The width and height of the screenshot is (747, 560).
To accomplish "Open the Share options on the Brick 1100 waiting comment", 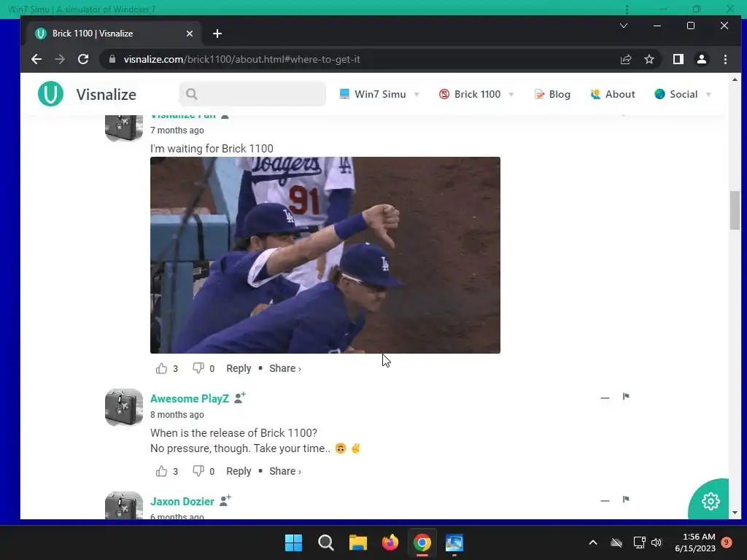I will point(285,368).
